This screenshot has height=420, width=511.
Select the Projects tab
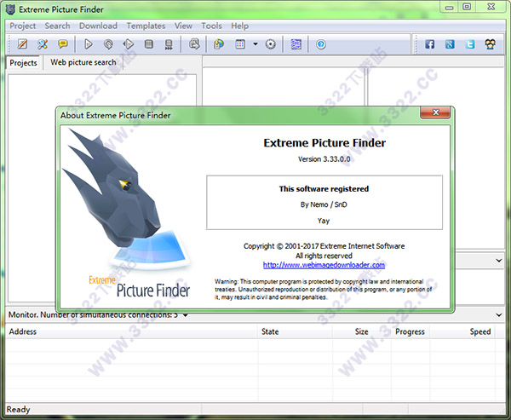pyautogui.click(x=23, y=63)
